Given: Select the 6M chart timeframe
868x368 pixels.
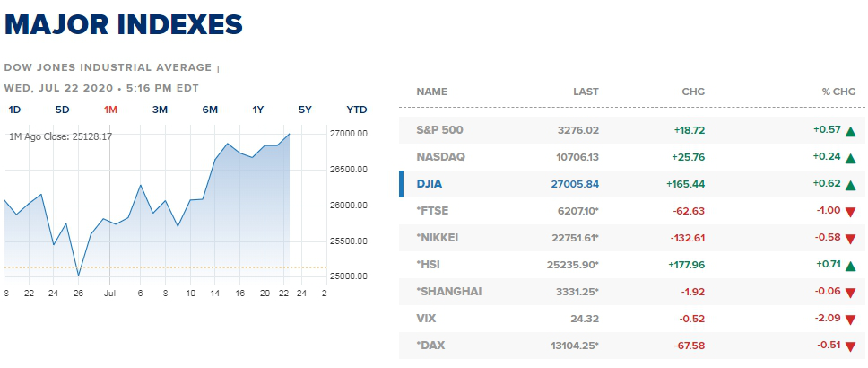Looking at the screenshot, I should click(210, 110).
